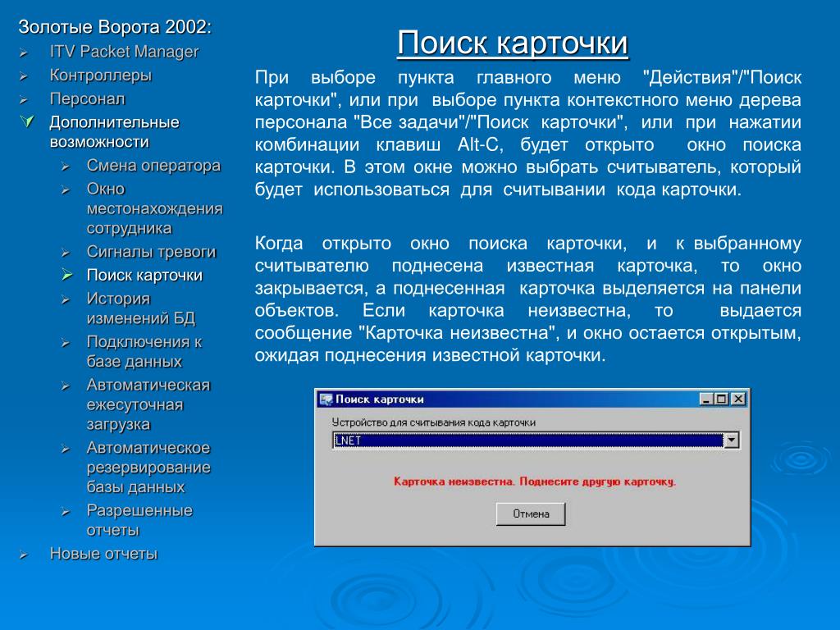Click the Золотые Ворота 2002 heading
This screenshot has width=840, height=630.
pos(115,27)
